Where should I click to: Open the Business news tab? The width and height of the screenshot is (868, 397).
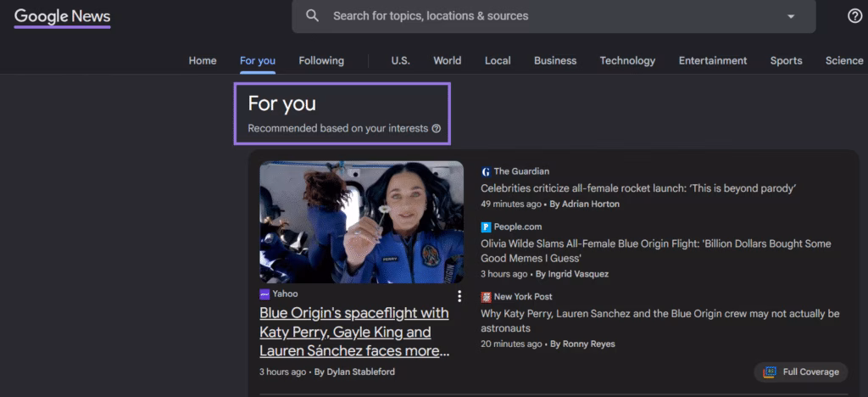tap(555, 60)
